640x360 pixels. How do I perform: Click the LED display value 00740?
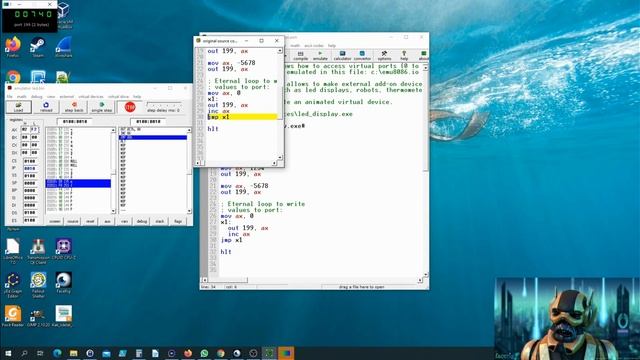[33, 14]
